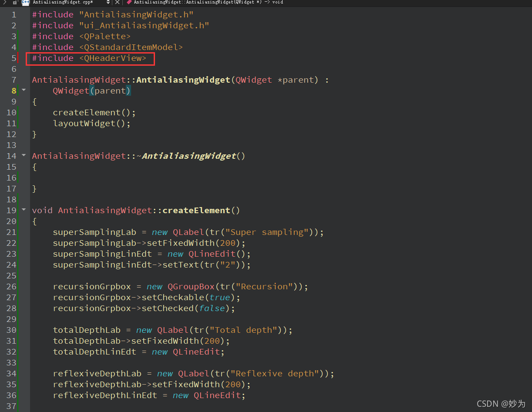Screen dimensions: 532x412
Task: Click line number 5 in the gutter
Action: click(13, 58)
